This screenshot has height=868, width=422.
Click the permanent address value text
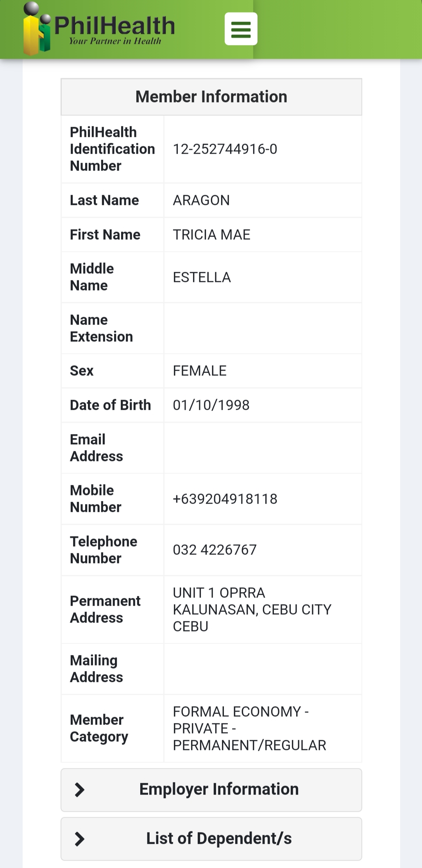(x=252, y=609)
